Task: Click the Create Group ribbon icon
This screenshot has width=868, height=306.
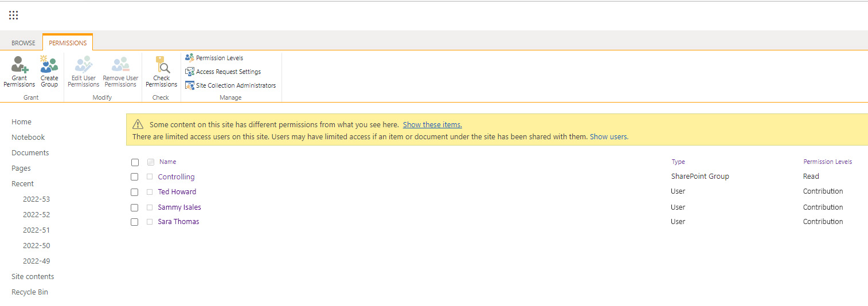Action: [x=49, y=64]
